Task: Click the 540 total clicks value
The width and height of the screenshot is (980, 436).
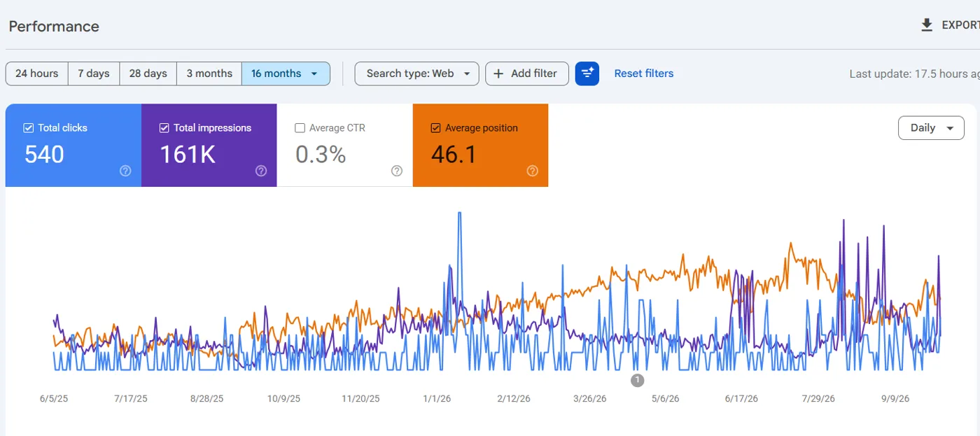Action: click(44, 155)
